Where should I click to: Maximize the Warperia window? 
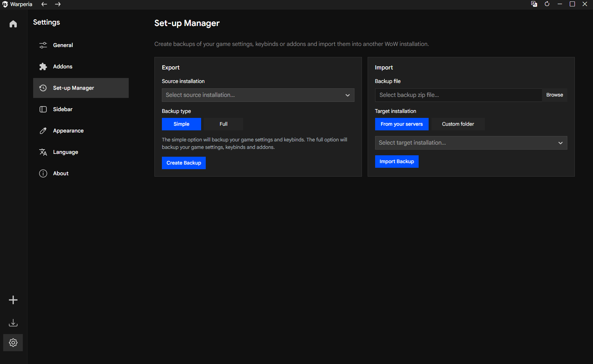tap(572, 4)
